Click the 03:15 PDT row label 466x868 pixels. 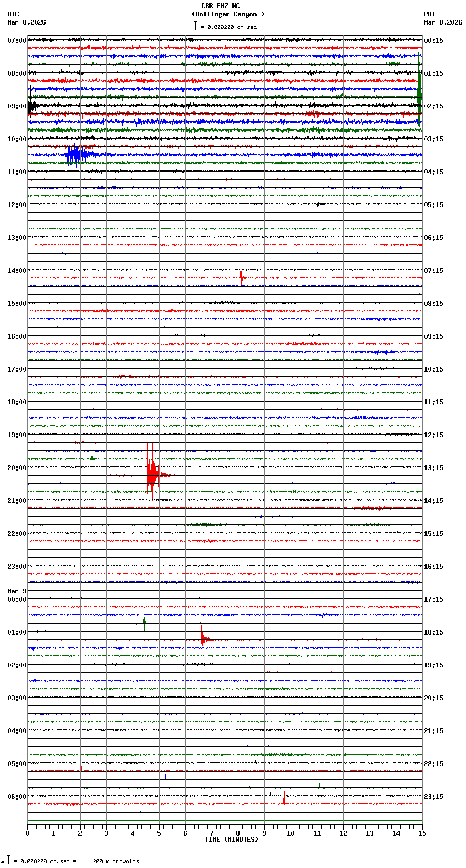434,139
